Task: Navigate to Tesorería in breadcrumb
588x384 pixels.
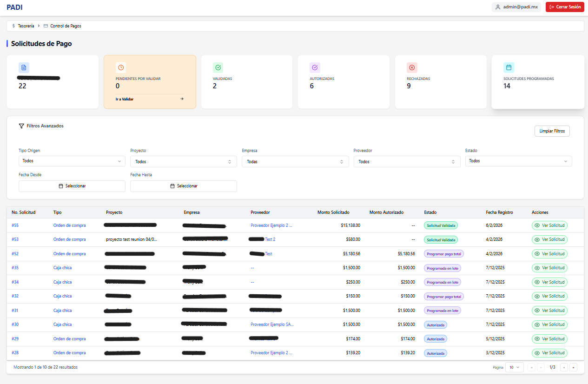Action: [x=26, y=26]
